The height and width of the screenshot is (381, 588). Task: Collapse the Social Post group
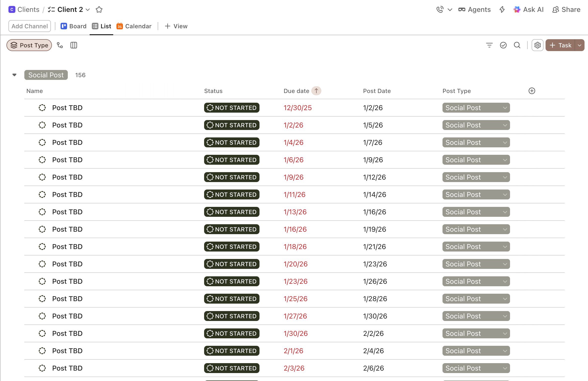tap(14, 75)
